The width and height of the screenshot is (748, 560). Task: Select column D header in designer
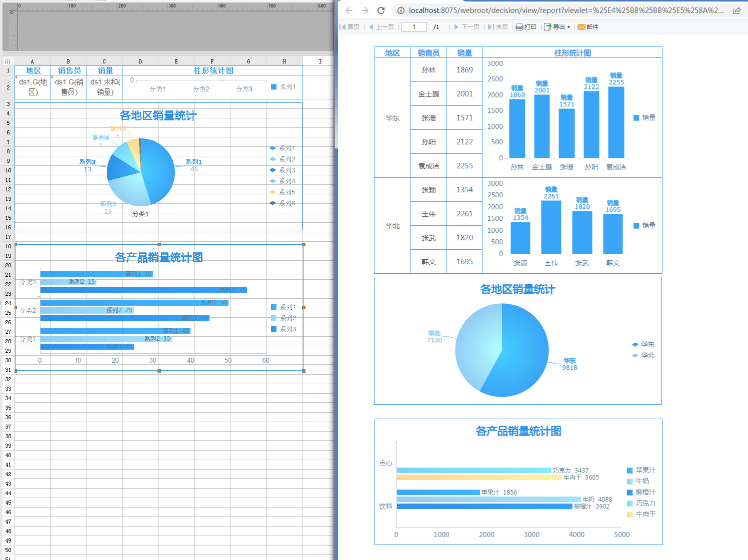point(140,61)
